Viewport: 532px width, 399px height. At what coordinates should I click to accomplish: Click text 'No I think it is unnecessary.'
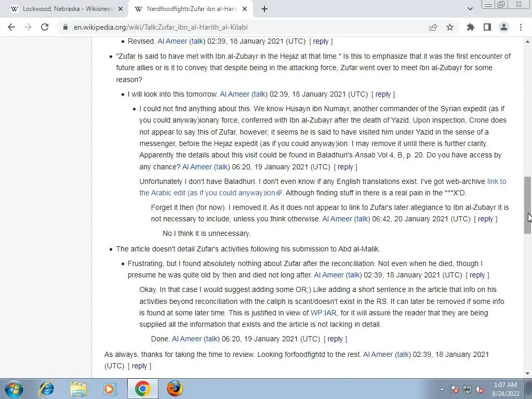(x=207, y=233)
